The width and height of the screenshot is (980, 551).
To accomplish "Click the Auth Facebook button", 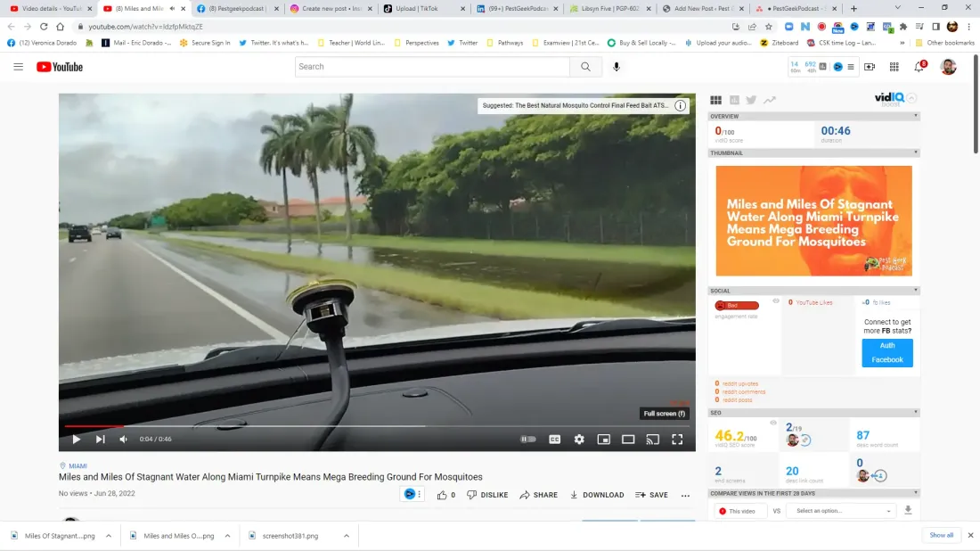I will point(886,353).
